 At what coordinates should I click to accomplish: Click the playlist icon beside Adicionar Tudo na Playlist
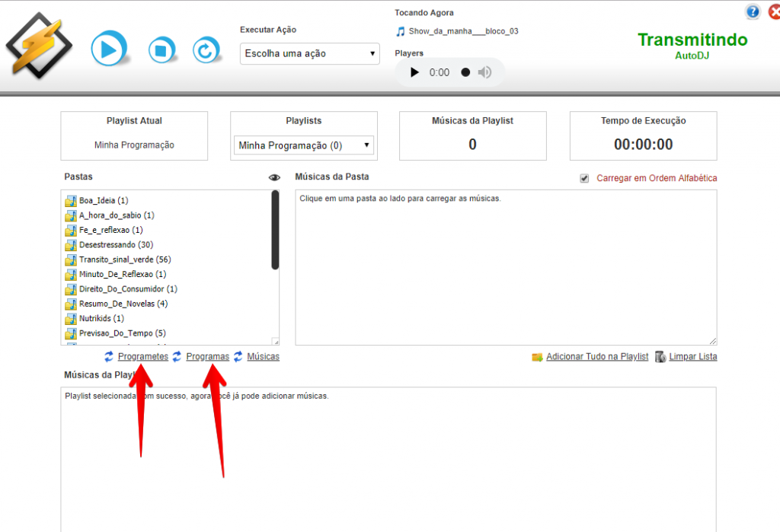click(535, 356)
